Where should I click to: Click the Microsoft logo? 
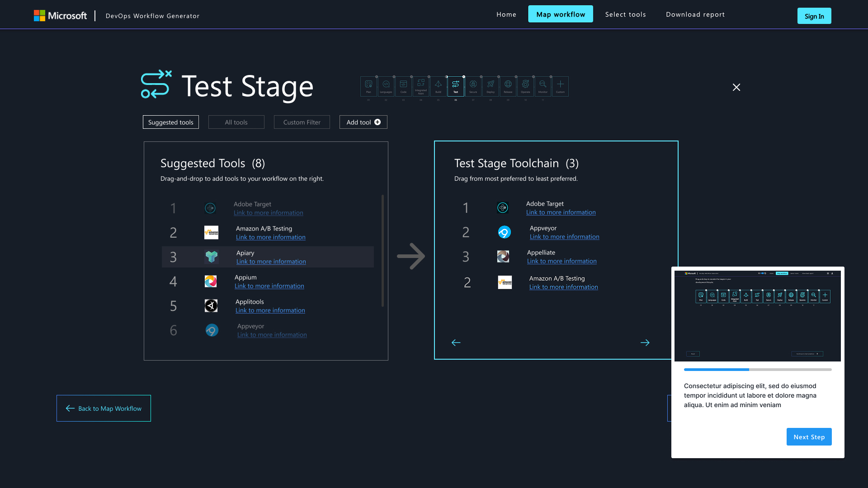coord(60,16)
